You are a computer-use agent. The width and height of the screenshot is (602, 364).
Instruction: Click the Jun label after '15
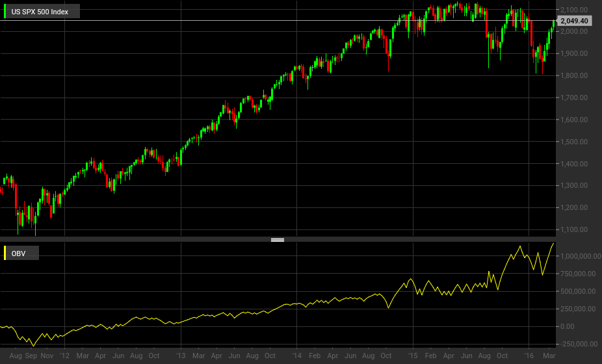pos(467,356)
